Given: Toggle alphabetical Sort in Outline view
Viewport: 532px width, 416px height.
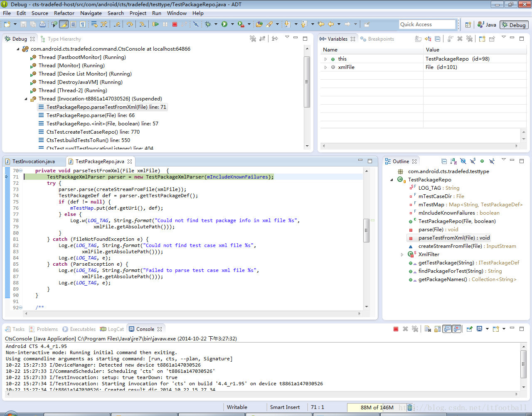Looking at the screenshot, I should tap(453, 161).
